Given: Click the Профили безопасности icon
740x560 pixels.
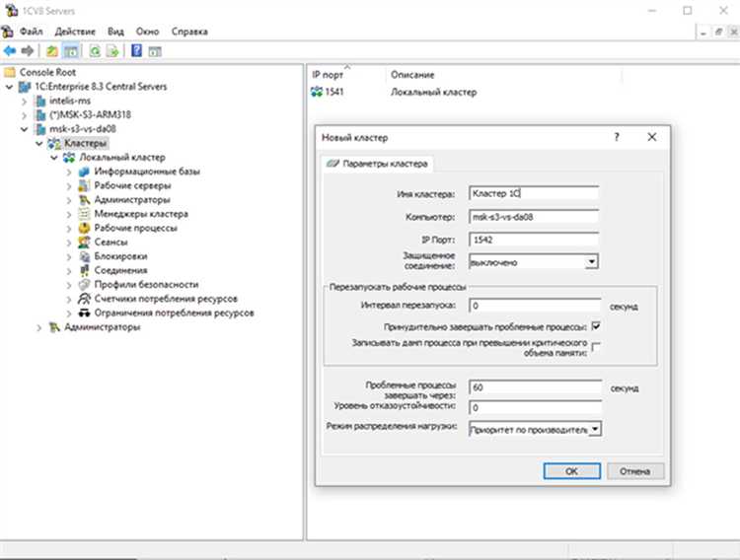Looking at the screenshot, I should coord(85,284).
